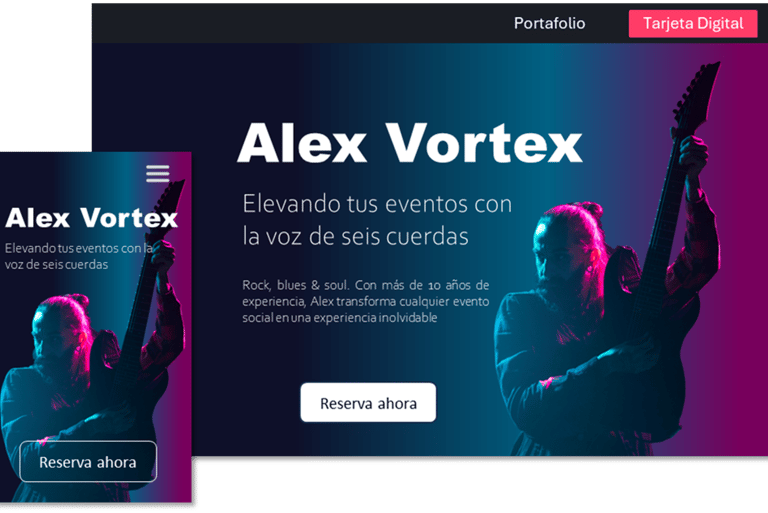768x513 pixels.
Task: Click the Portafolio navigation link
Action: tap(549, 23)
